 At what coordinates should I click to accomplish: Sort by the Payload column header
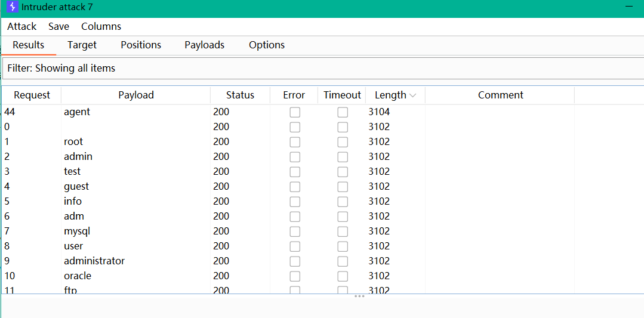136,95
